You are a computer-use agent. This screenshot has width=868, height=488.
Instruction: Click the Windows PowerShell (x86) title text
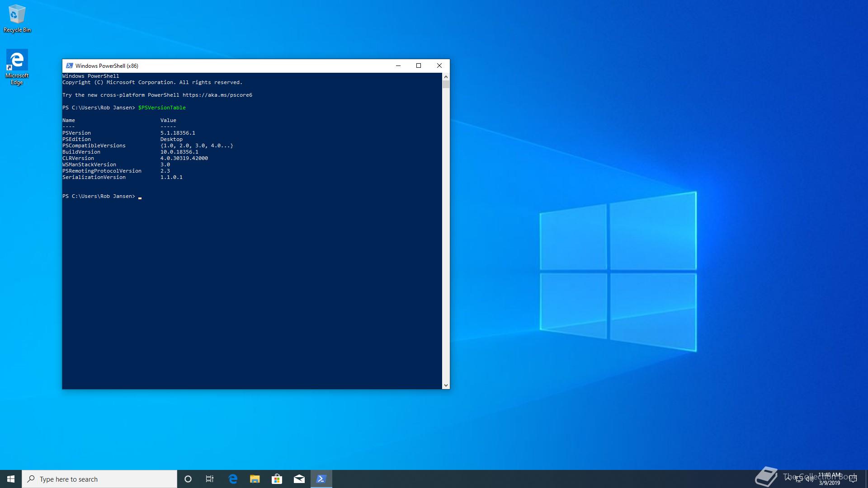pyautogui.click(x=107, y=66)
